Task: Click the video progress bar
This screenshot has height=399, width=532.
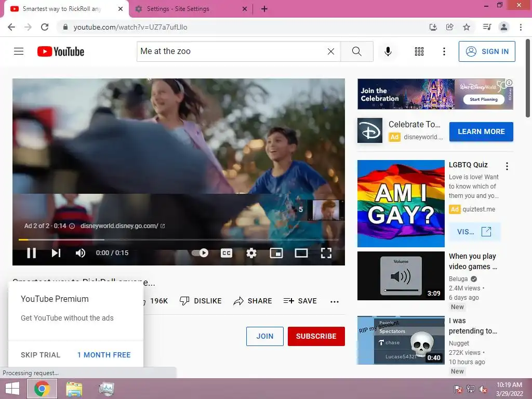Action: (x=179, y=240)
